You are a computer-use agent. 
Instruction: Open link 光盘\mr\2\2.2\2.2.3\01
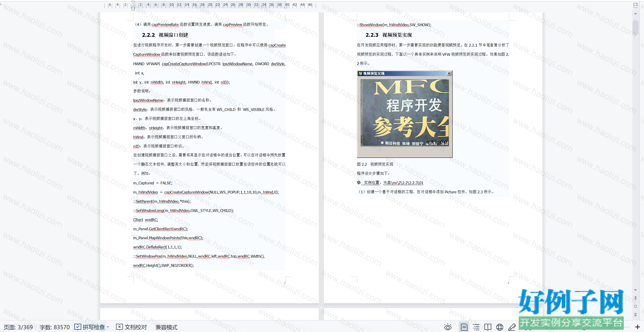(x=403, y=183)
